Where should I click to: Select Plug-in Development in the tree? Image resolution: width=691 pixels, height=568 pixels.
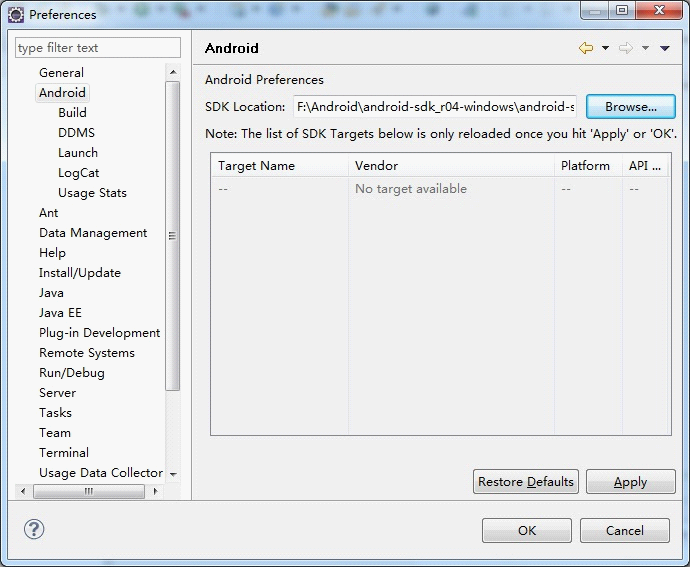coord(100,333)
